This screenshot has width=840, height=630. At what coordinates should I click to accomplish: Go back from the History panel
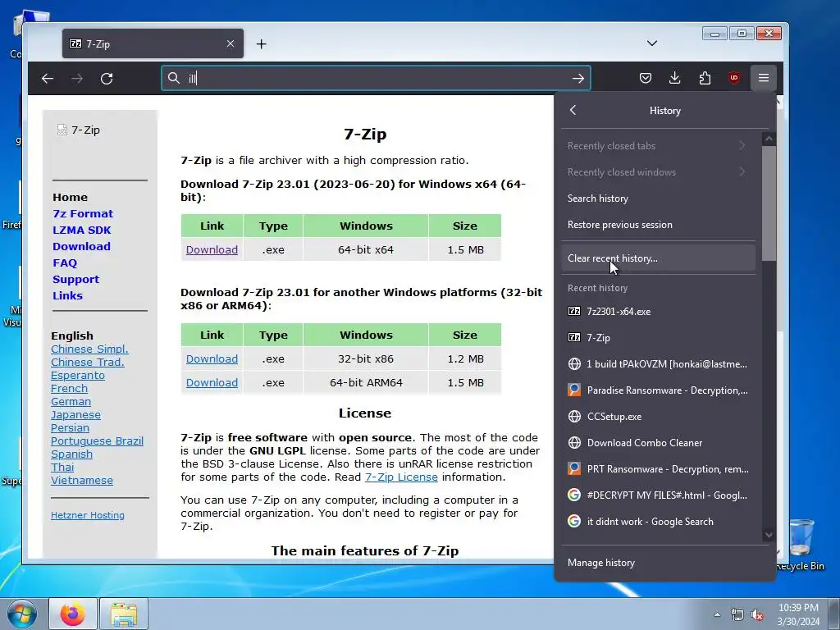click(x=573, y=110)
